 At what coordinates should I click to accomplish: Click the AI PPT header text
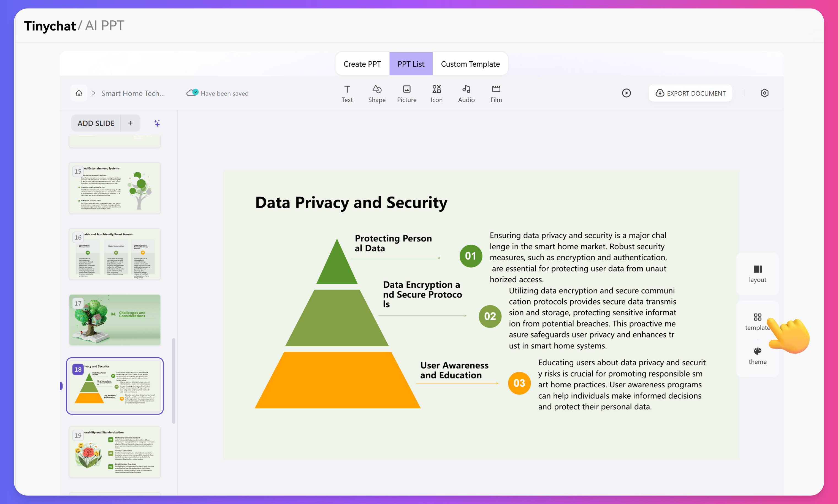click(x=104, y=26)
